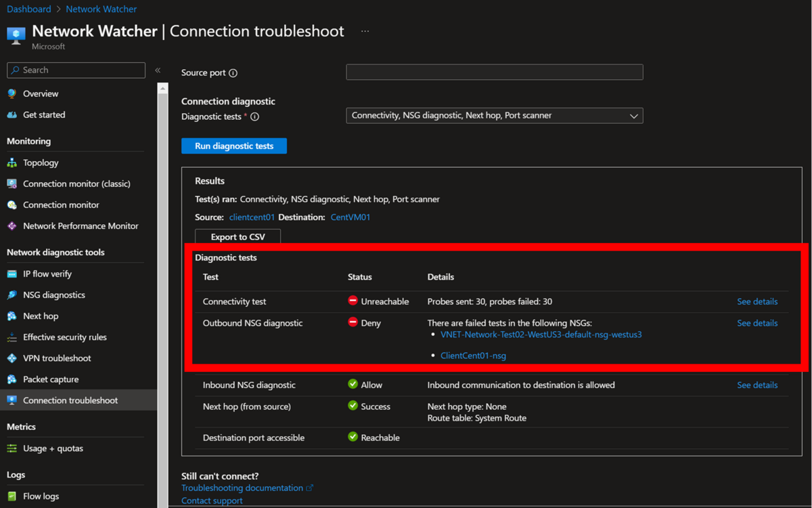Click the Connection troubleshoot sidebar icon
The image size is (812, 508).
[x=12, y=400]
